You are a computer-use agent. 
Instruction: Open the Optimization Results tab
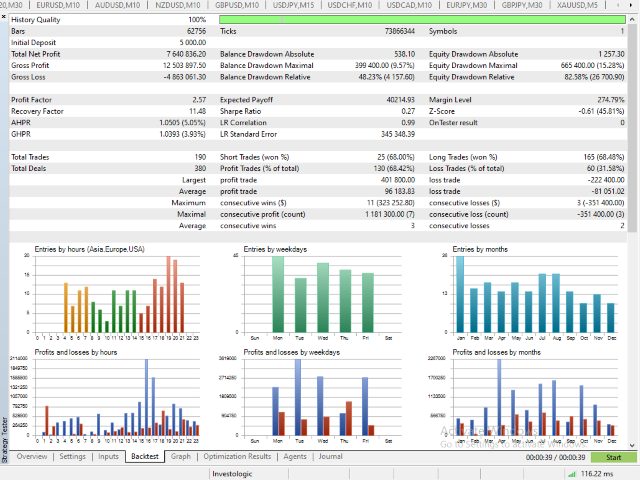point(239,456)
